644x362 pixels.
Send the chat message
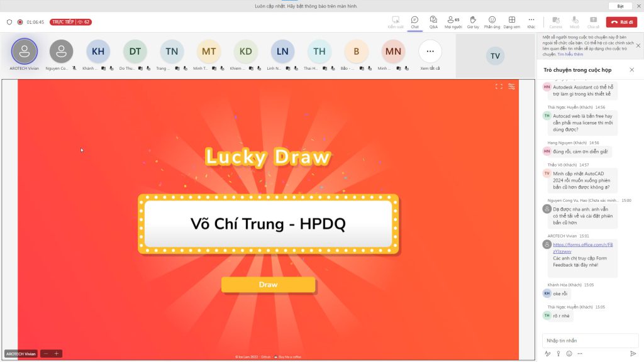tap(633, 353)
